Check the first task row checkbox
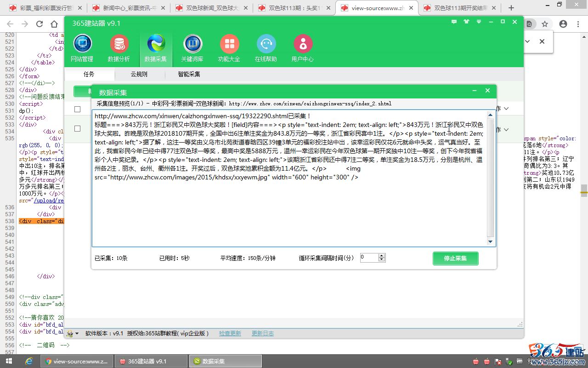 78,109
